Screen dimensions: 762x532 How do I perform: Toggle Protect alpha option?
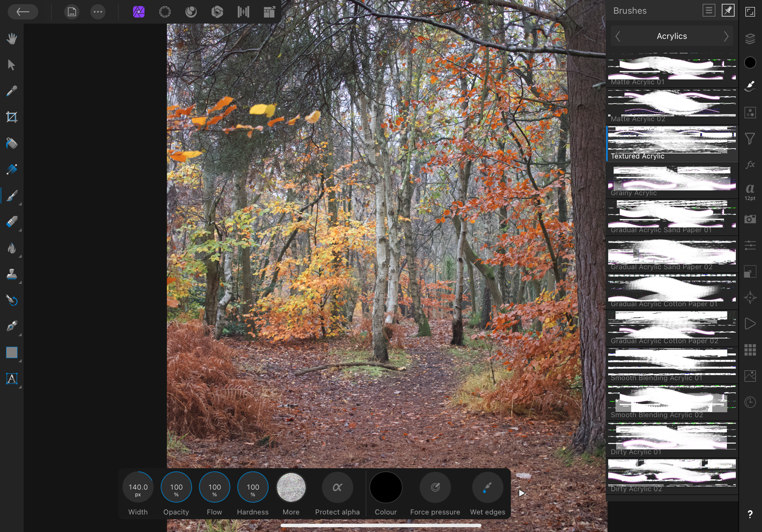click(x=337, y=487)
